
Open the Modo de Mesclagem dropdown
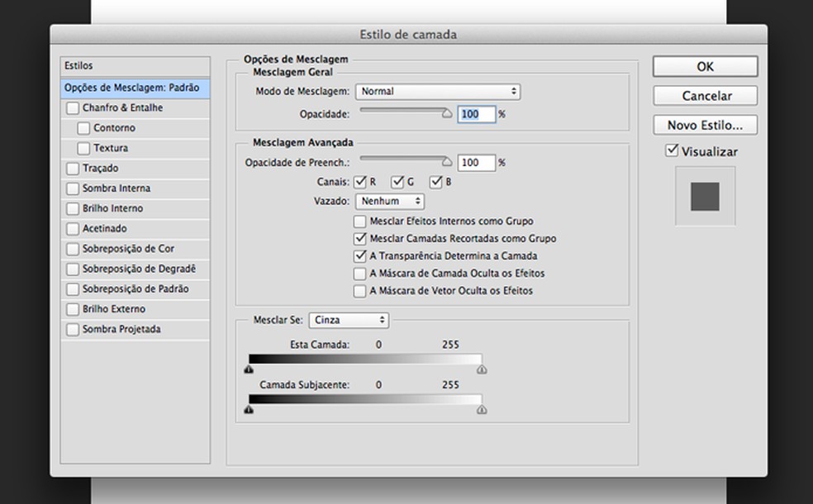point(437,92)
